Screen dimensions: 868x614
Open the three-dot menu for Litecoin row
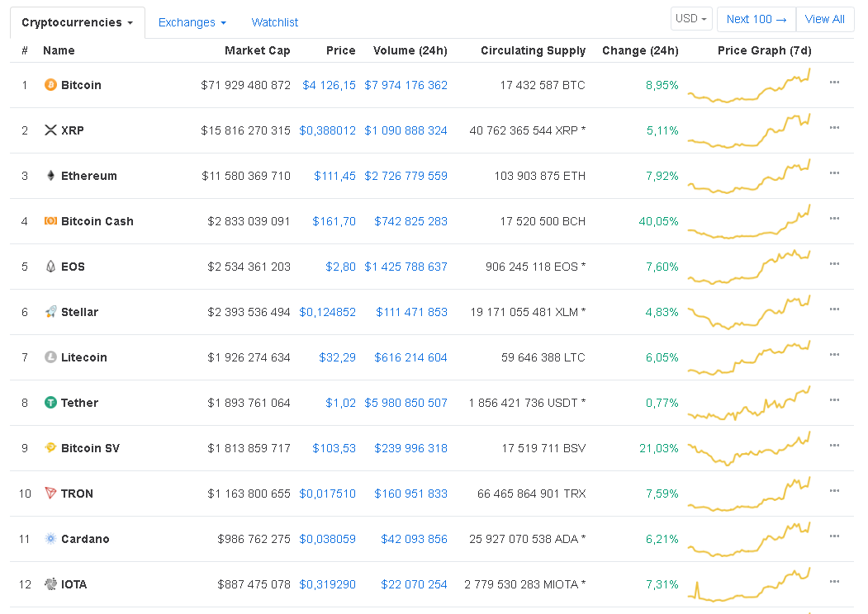[x=834, y=355]
